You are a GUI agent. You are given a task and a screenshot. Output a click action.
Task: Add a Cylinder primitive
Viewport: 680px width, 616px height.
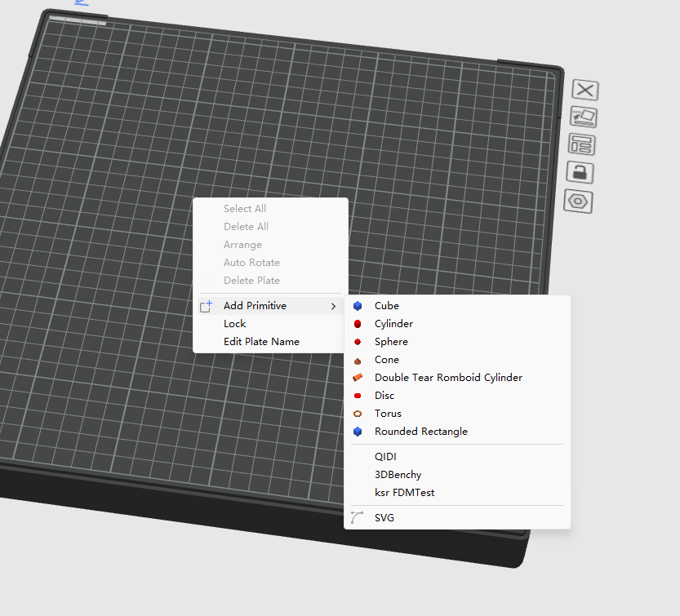coord(457,324)
